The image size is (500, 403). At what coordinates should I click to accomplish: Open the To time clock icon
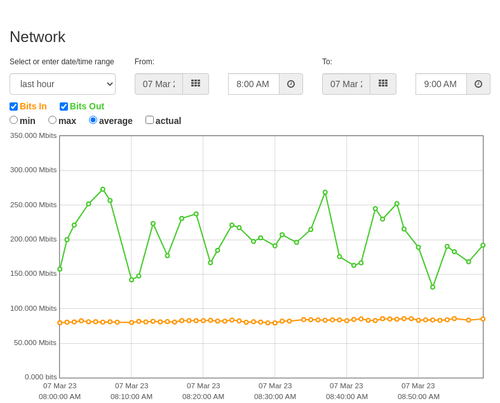pyautogui.click(x=478, y=84)
